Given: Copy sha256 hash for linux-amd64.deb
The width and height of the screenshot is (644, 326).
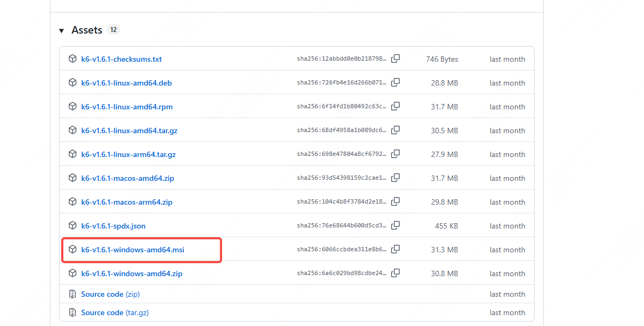Looking at the screenshot, I should 395,82.
